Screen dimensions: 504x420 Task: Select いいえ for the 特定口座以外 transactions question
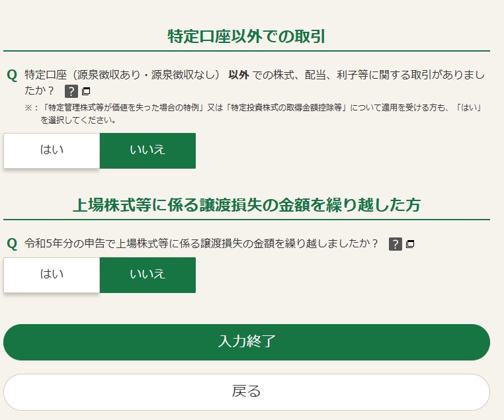point(147,151)
